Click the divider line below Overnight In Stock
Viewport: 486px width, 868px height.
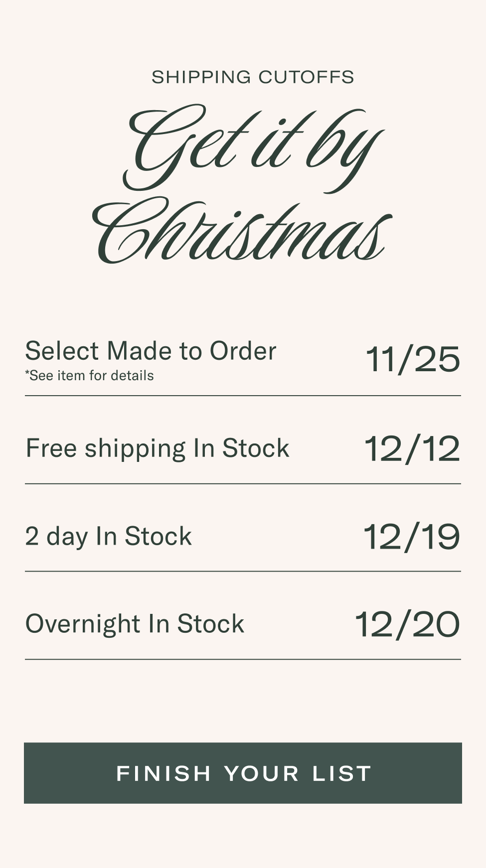[x=243, y=659]
